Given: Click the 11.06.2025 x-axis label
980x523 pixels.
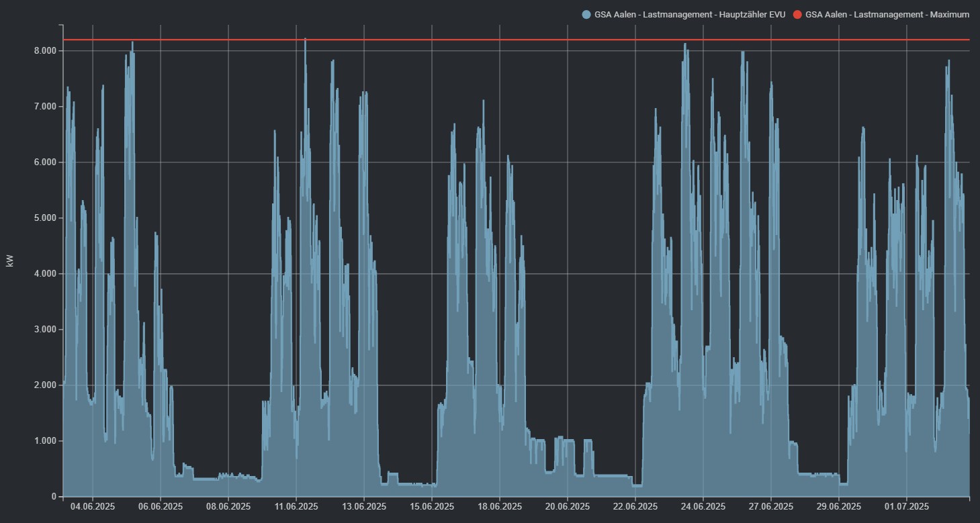Looking at the screenshot, I should [x=296, y=506].
